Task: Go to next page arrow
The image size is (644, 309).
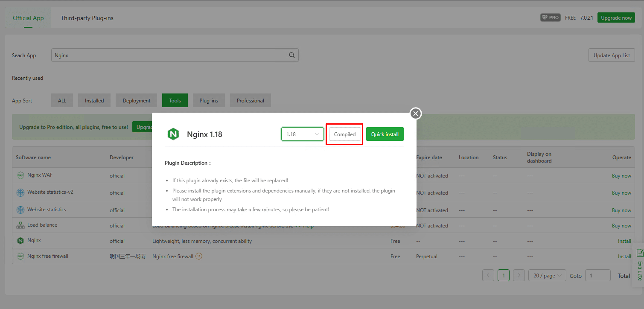Action: pos(519,275)
